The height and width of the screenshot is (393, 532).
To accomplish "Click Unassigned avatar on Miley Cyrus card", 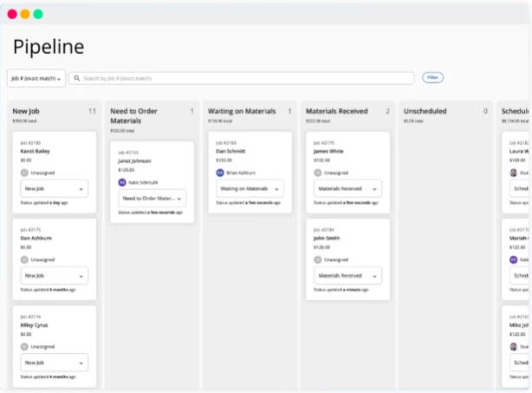I will (24, 346).
